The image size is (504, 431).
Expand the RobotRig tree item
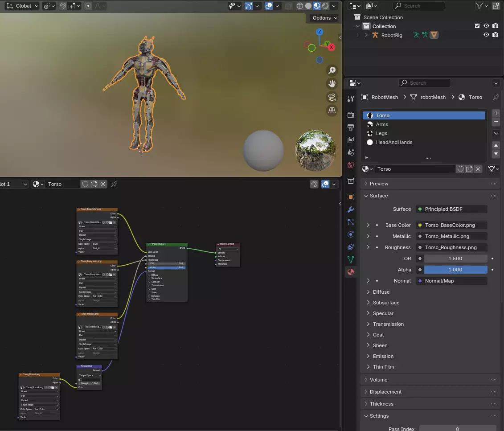[x=366, y=35]
